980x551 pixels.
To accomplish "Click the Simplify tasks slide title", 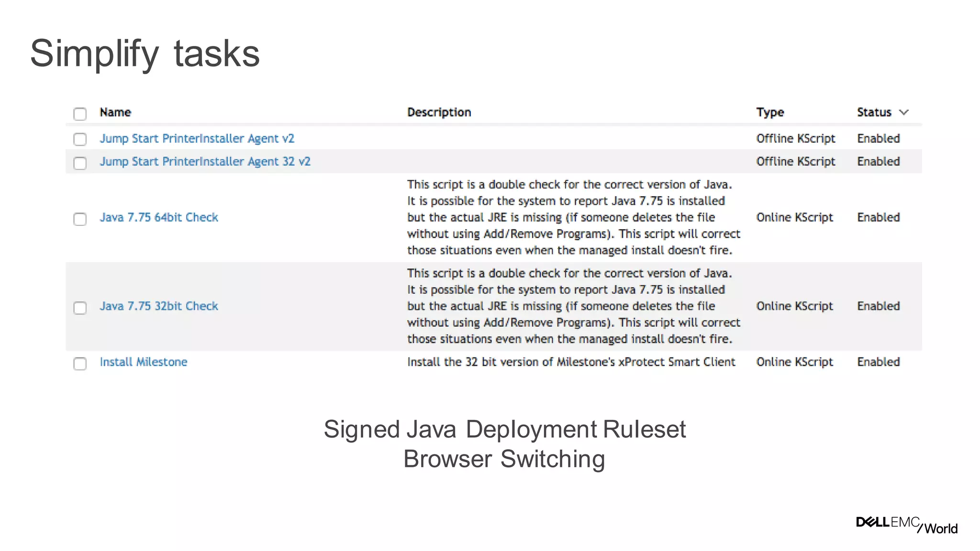I will (145, 55).
